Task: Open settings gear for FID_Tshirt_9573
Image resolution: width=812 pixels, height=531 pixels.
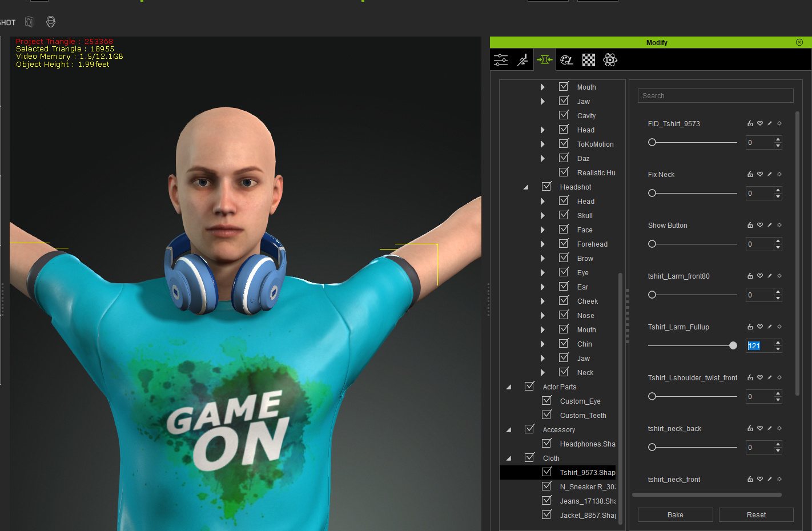Action: coord(779,123)
